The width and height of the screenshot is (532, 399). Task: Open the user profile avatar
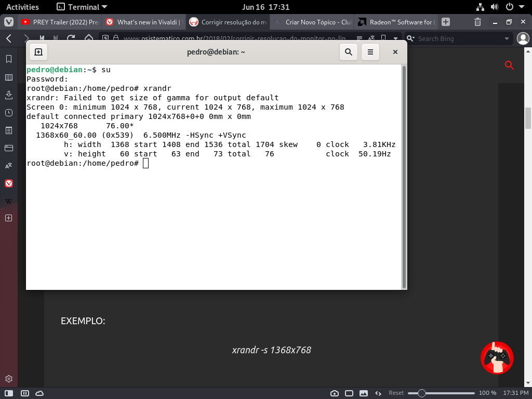(x=523, y=38)
